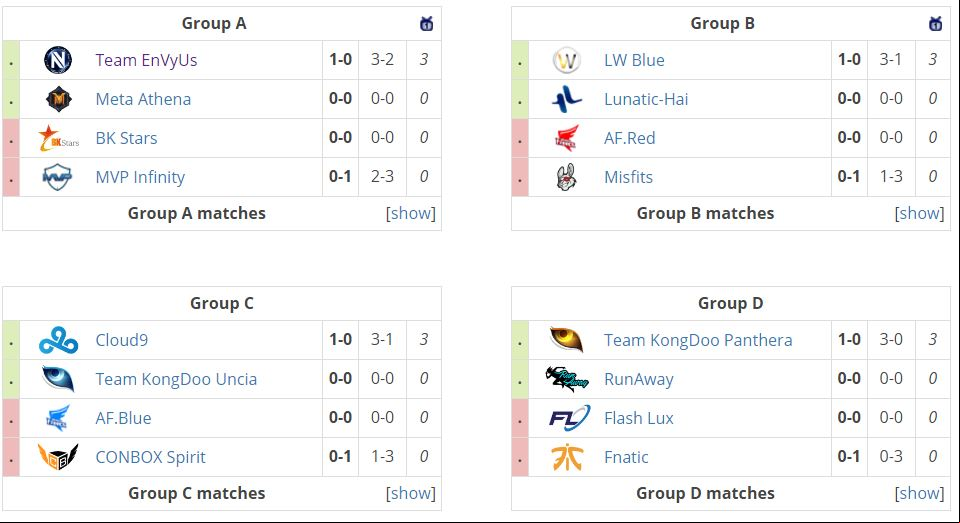Viewport: 960px width, 523px height.
Task: Open the LW Blue team page
Action: pos(634,60)
